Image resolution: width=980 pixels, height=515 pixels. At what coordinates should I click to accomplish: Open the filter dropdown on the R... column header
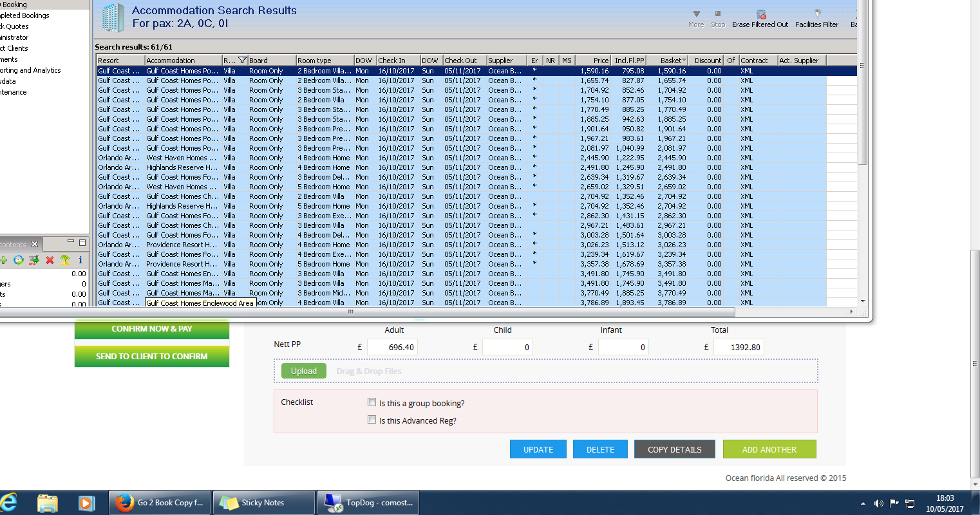point(242,61)
